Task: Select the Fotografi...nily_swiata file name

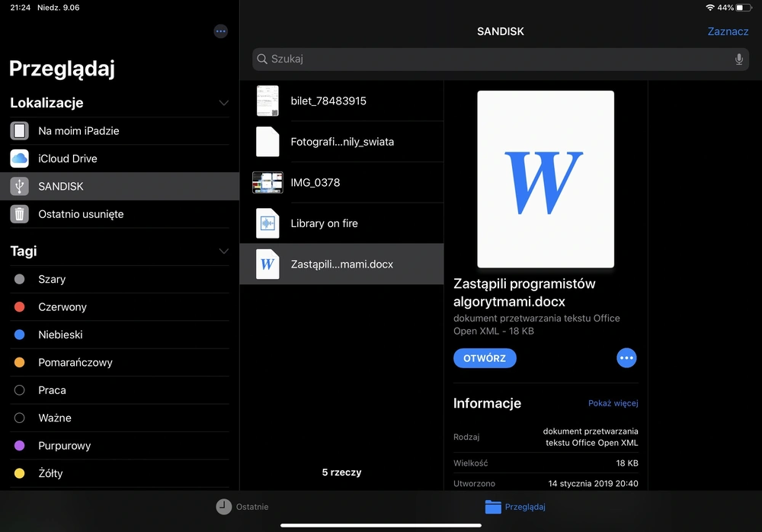Action: point(342,142)
